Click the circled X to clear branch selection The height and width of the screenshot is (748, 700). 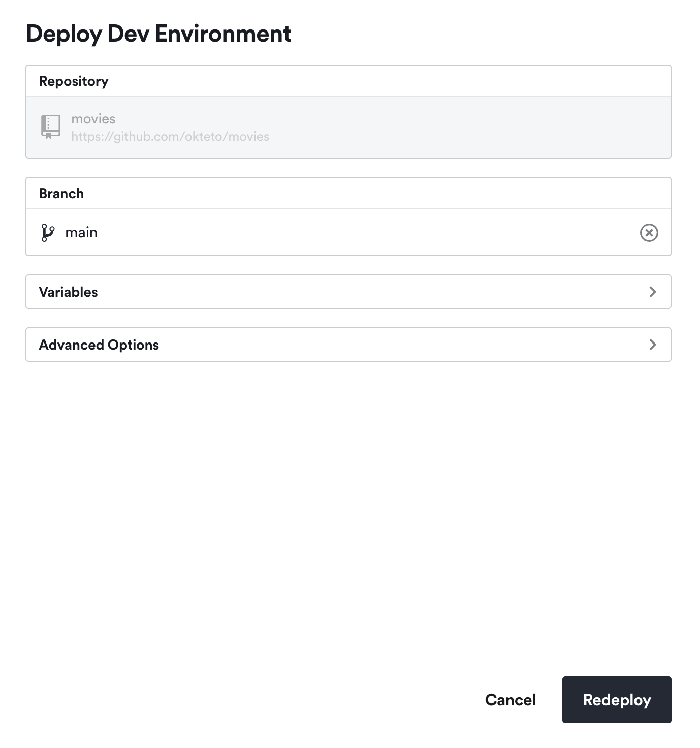click(649, 232)
